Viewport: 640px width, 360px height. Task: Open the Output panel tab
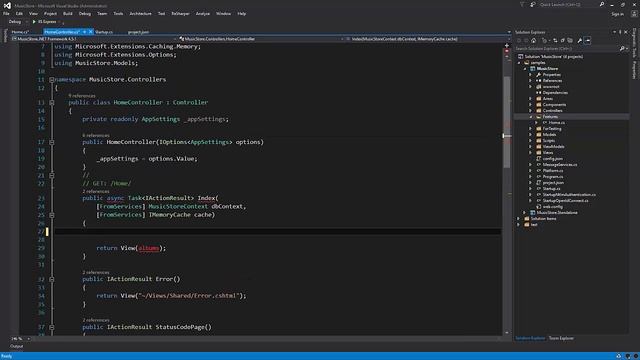coord(16,346)
